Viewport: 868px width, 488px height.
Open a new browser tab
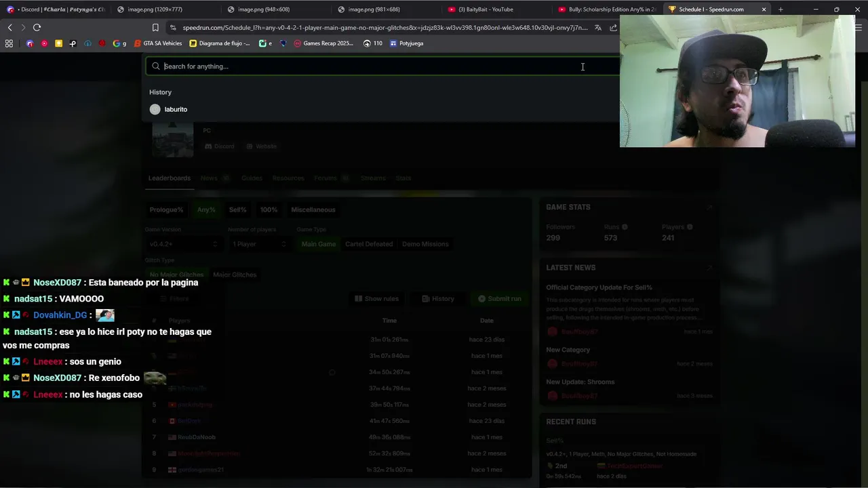(781, 9)
